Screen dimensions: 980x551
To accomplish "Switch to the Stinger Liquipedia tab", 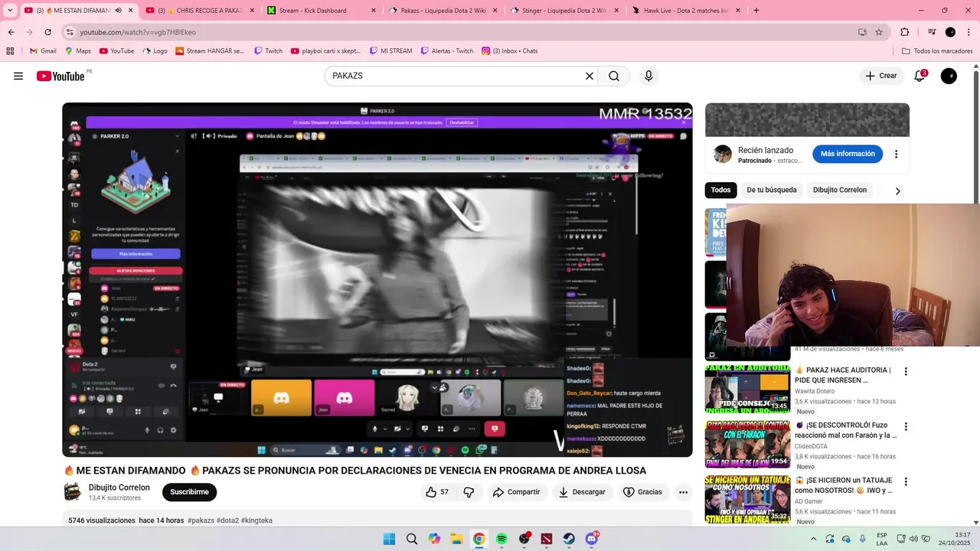I will (564, 11).
